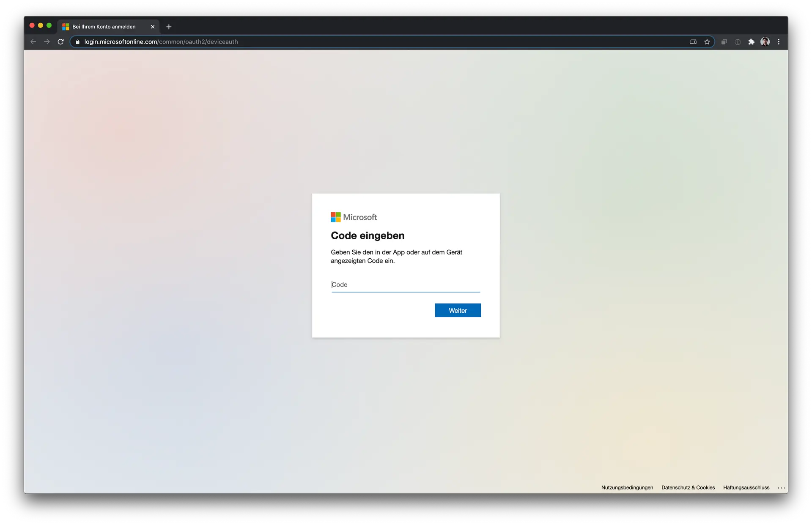Select the 'Bei Ihrem Konto anmelden' tab
This screenshot has width=812, height=525.
point(104,26)
